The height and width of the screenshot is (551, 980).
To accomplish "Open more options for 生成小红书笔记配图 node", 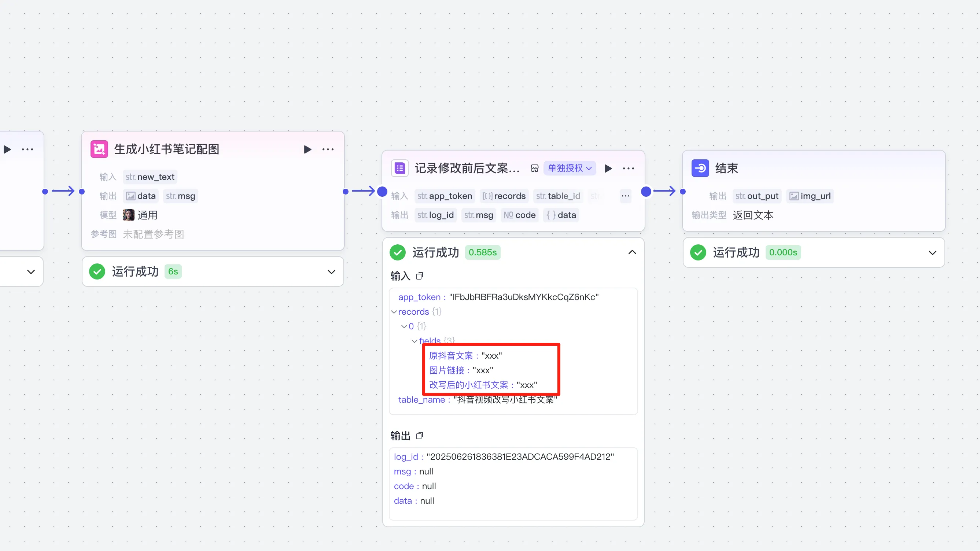I will click(328, 149).
